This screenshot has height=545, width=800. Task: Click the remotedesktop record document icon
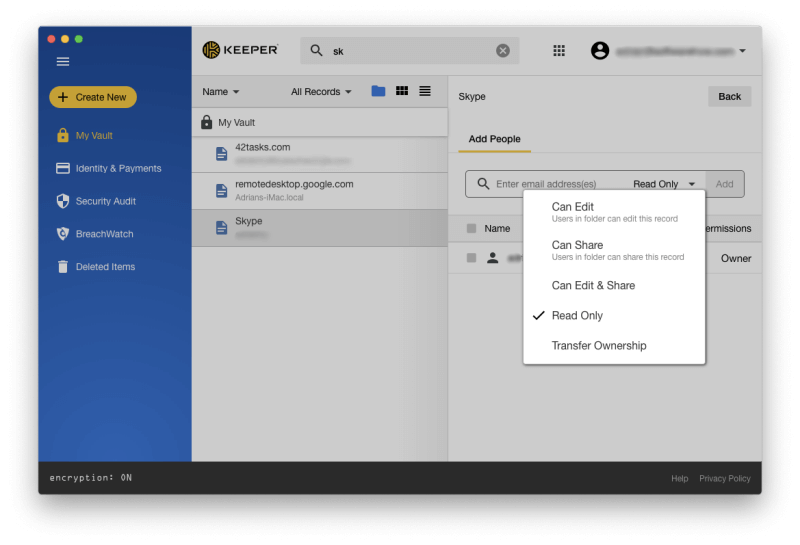click(221, 191)
